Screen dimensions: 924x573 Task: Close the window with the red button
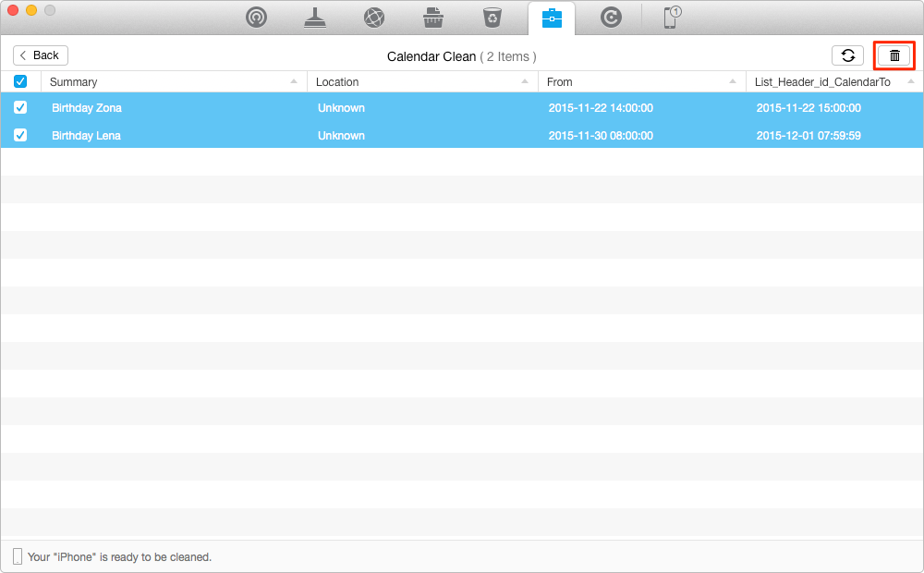pos(12,10)
